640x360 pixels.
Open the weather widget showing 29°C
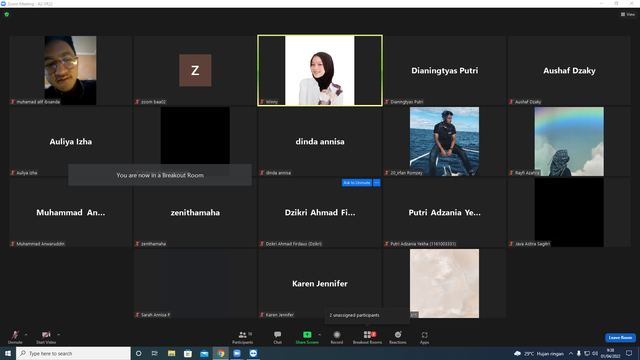point(539,353)
